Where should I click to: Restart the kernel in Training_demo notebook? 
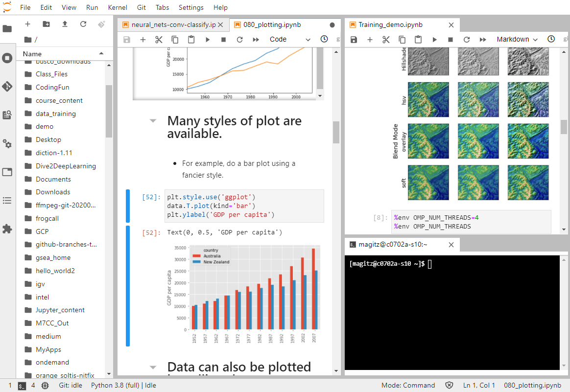click(x=467, y=40)
